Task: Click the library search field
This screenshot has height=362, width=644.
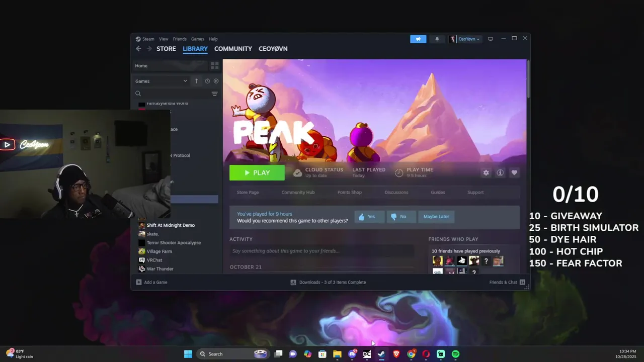Action: tap(172, 94)
